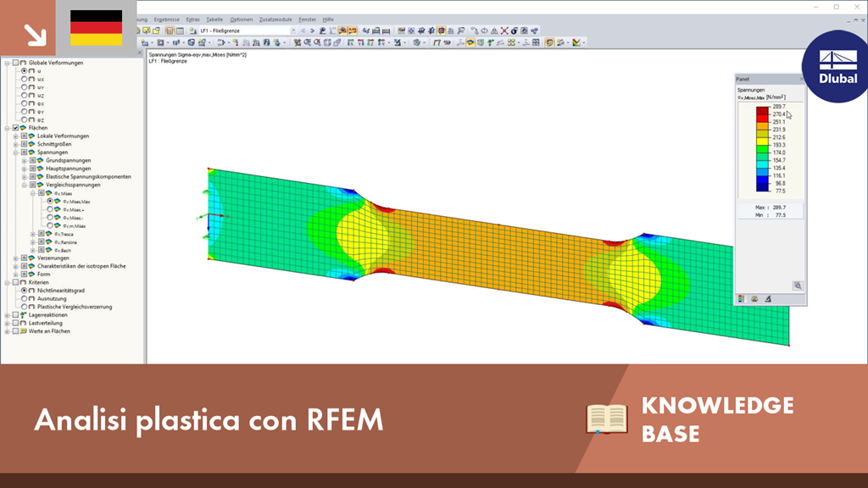Click the black sphere icon in top toolbar
868x488 pixels.
[515, 31]
